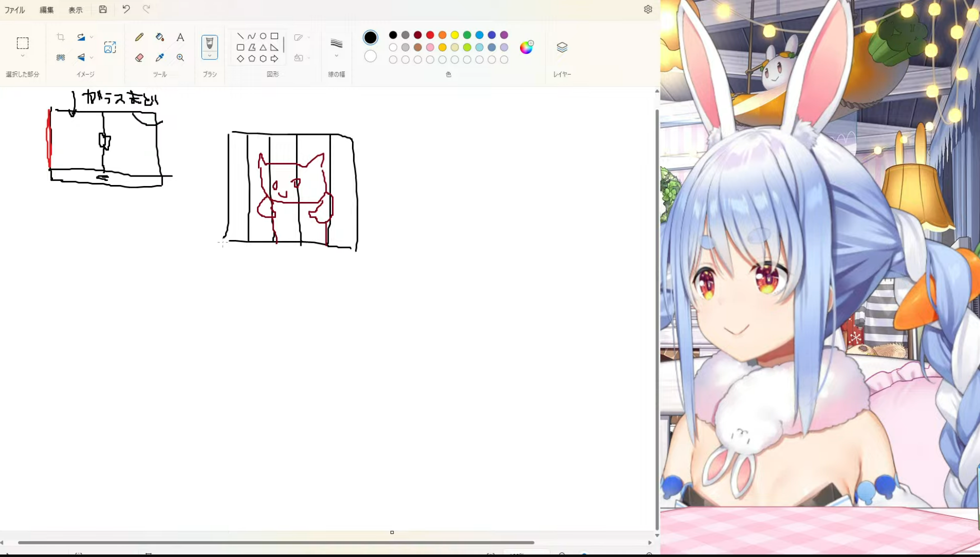Select the magnifier tool
This screenshot has height=557, width=980.
pos(180,57)
